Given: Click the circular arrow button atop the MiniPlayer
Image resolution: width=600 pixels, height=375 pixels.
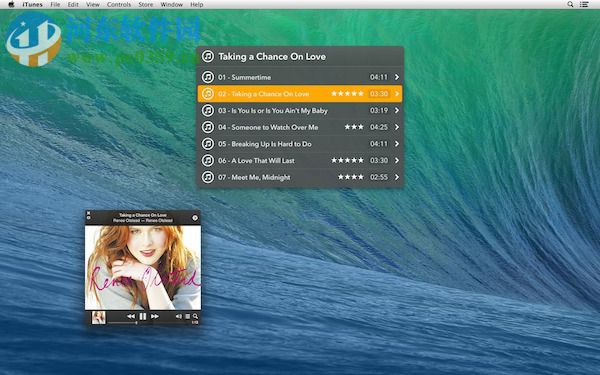Looking at the screenshot, I should (x=195, y=218).
